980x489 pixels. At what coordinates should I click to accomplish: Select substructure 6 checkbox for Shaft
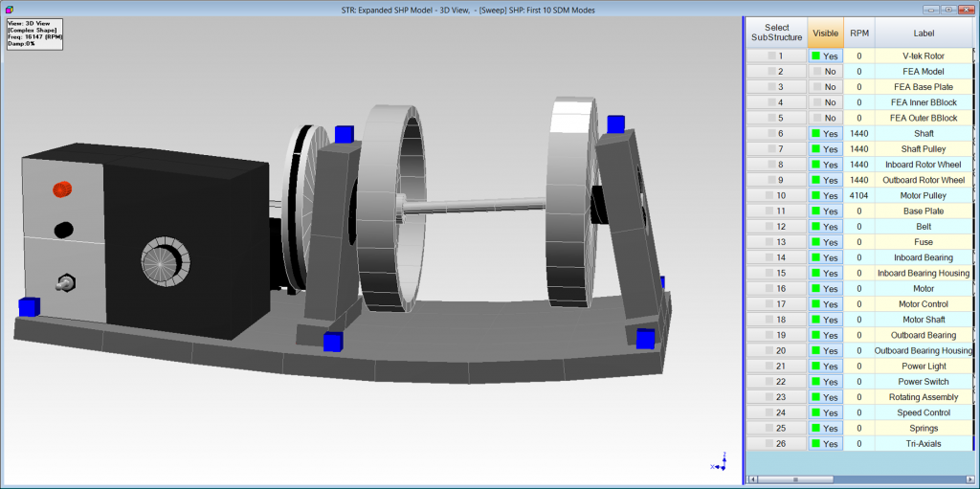click(775, 134)
